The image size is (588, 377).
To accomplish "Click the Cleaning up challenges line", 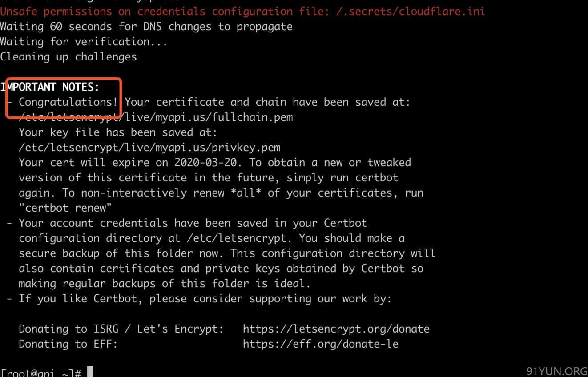I will pos(68,57).
